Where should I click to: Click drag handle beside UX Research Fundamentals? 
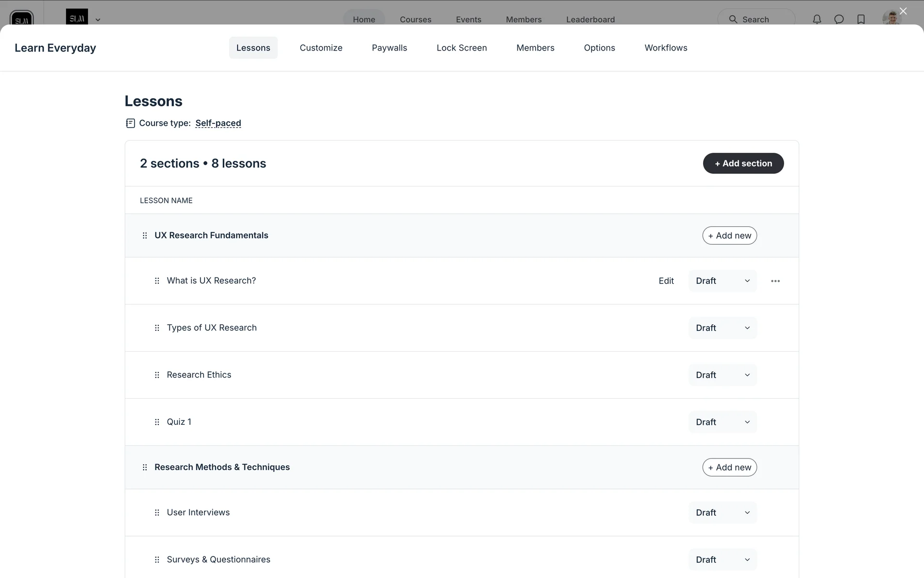pyautogui.click(x=145, y=236)
